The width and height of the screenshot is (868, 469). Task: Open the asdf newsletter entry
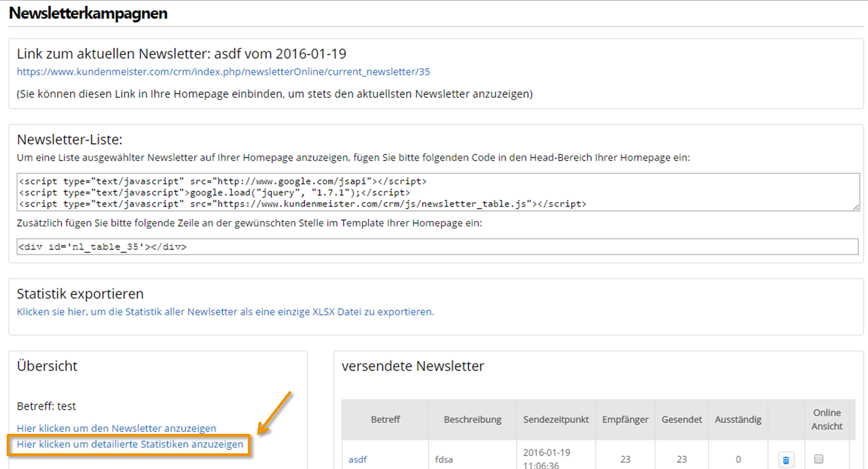[x=358, y=460]
